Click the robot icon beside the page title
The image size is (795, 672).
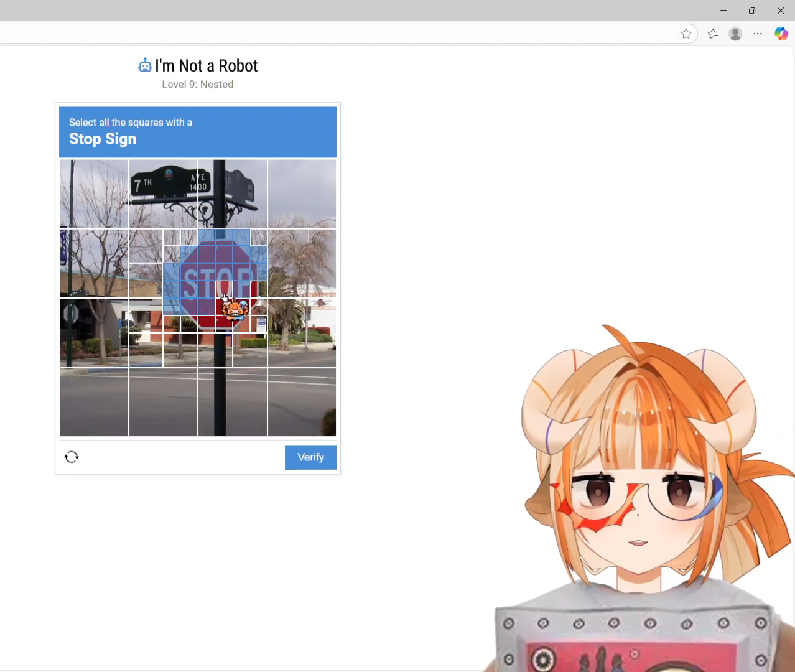point(145,65)
